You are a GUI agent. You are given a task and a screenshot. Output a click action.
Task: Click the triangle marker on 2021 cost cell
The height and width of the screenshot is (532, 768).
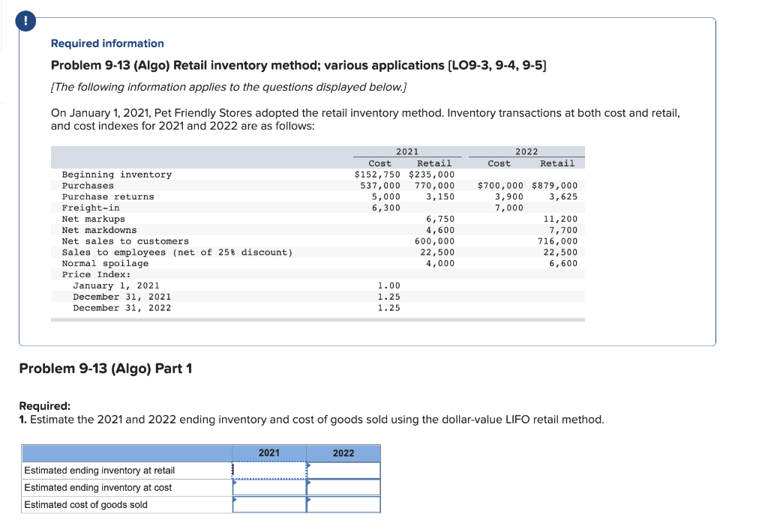234,483
